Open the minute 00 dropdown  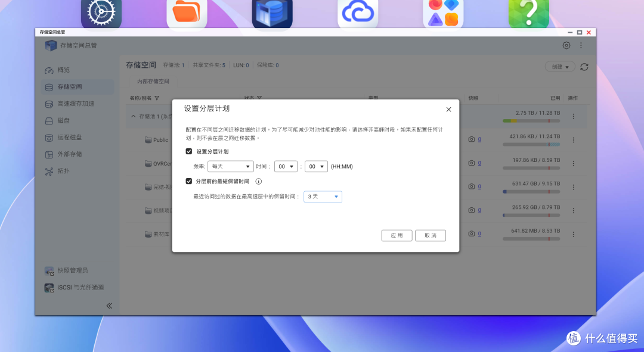click(x=316, y=167)
